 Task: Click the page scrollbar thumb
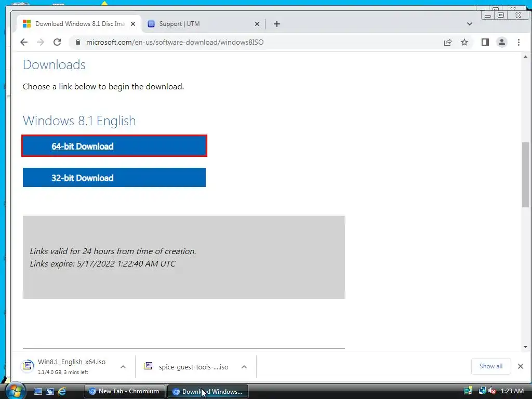[525, 175]
